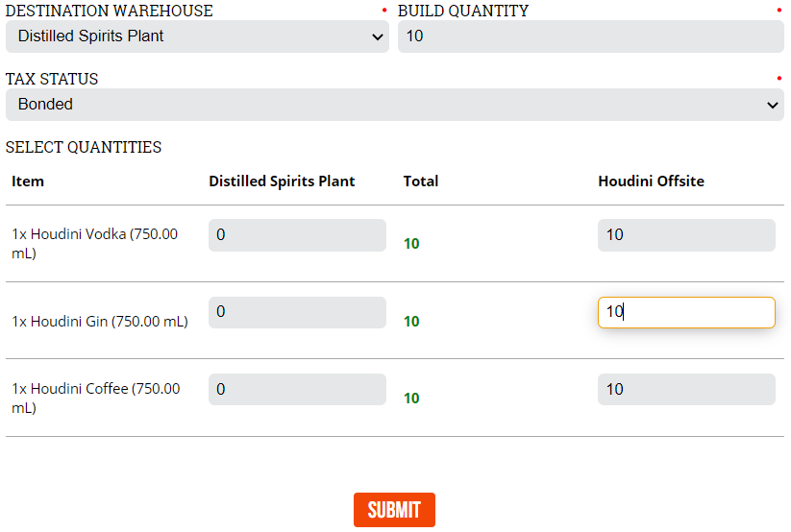Edit Houdini Gin Distilled Spirits Plant quantity
The width and height of the screenshot is (791, 532).
coord(297,312)
